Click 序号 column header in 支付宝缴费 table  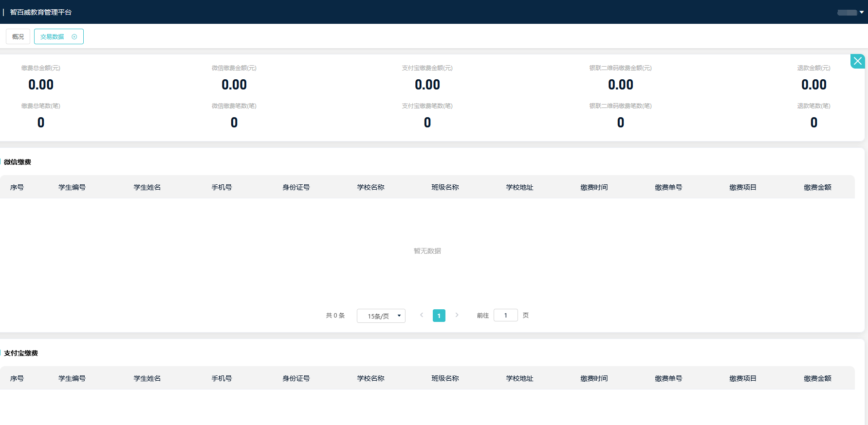[x=17, y=378]
